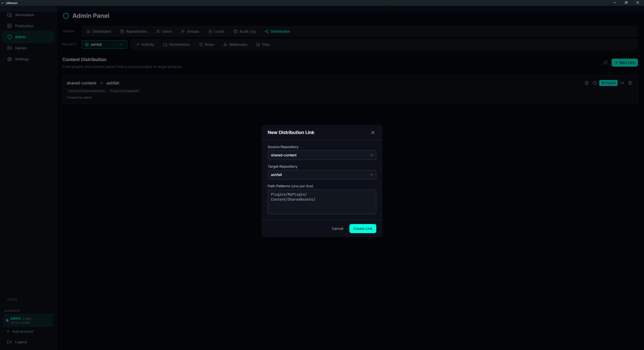Publish the shared-content to ashfall link
This screenshot has height=350, width=644.
point(608,83)
